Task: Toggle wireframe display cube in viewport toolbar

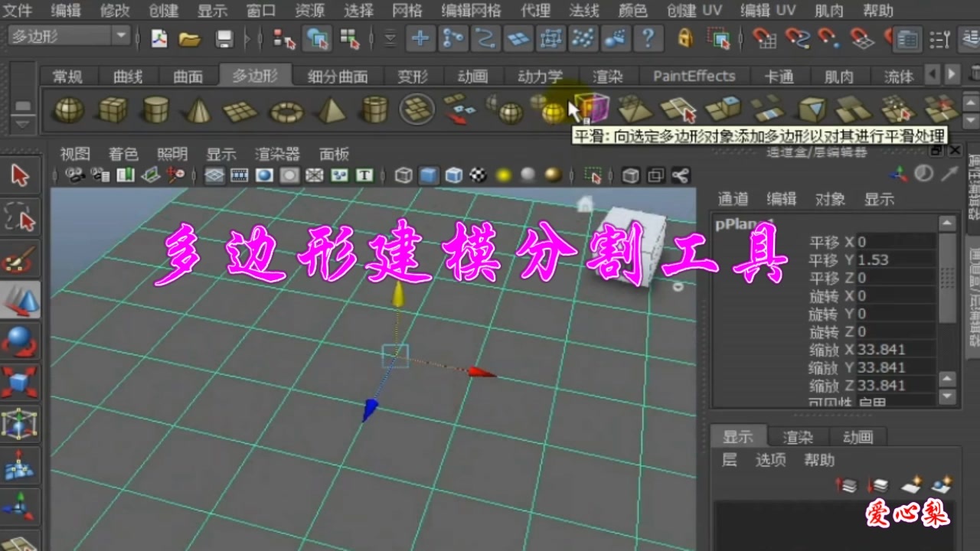Action: pyautogui.click(x=403, y=175)
